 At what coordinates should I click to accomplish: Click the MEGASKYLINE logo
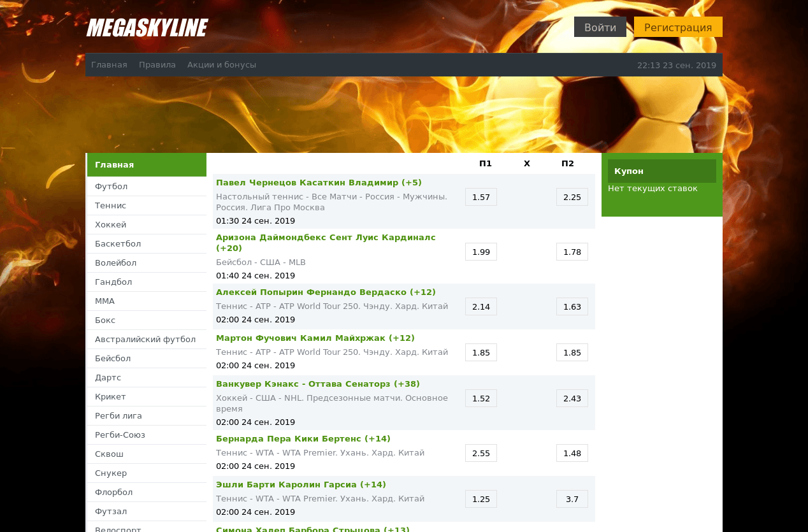pos(147,28)
